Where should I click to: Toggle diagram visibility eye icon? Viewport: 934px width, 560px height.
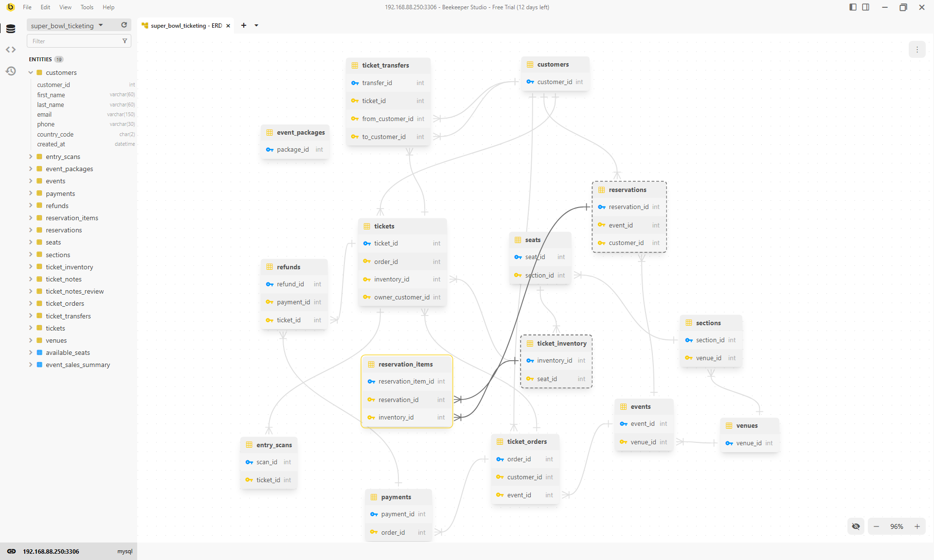[x=856, y=526]
